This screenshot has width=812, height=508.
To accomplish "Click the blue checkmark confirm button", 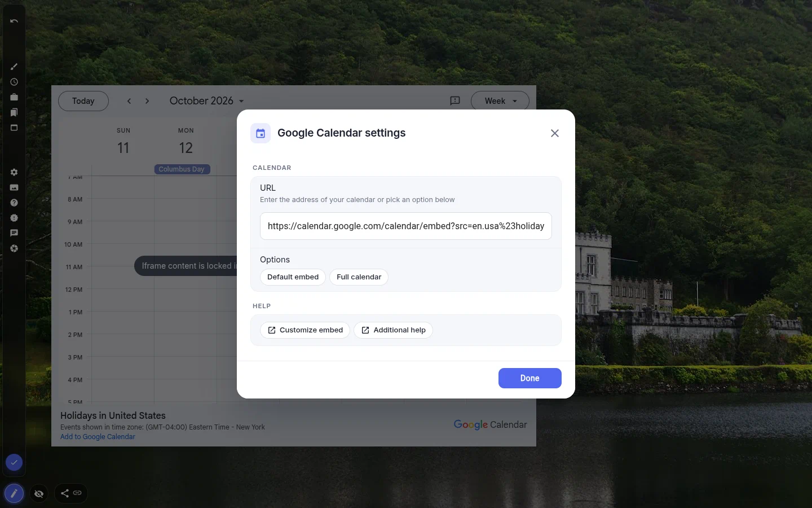I will point(14,462).
